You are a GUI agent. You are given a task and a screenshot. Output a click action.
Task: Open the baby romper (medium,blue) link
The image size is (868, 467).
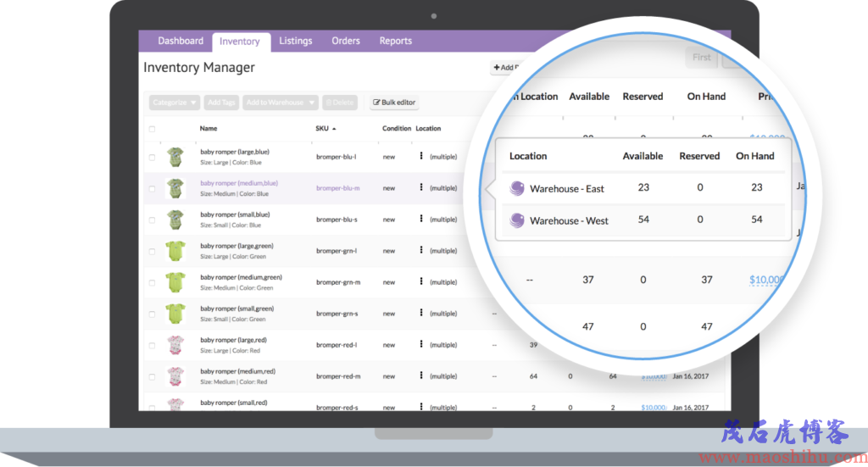[239, 183]
